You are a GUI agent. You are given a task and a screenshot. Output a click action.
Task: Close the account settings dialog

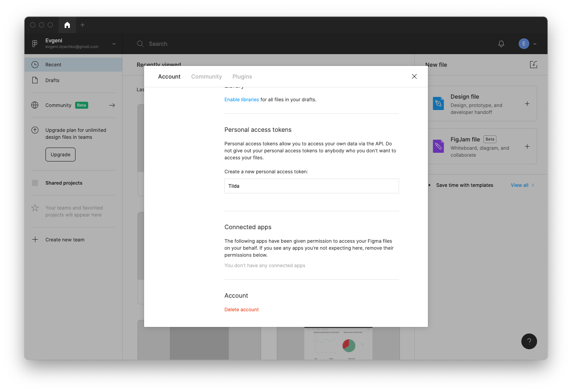414,76
